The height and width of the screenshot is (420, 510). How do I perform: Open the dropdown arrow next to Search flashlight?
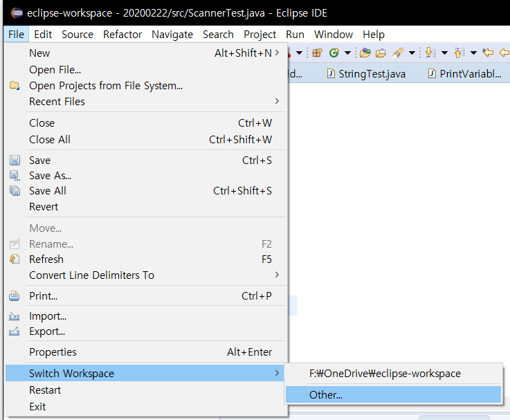click(x=412, y=53)
